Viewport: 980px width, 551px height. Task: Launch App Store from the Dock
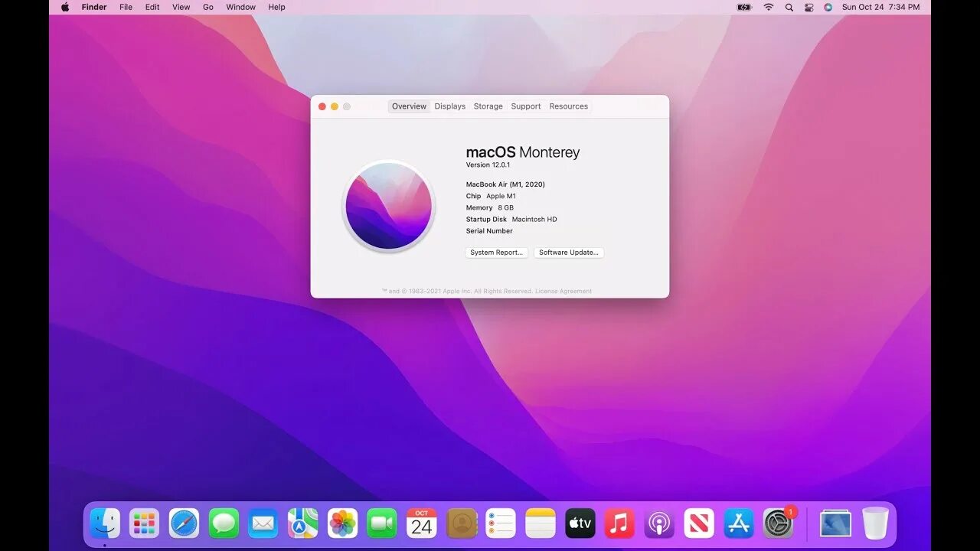[x=739, y=523]
